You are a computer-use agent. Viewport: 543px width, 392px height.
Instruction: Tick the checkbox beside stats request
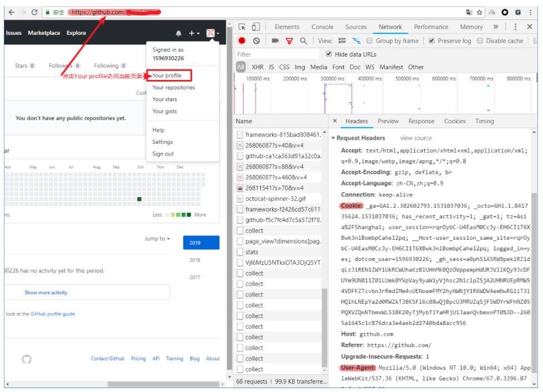[x=240, y=252]
